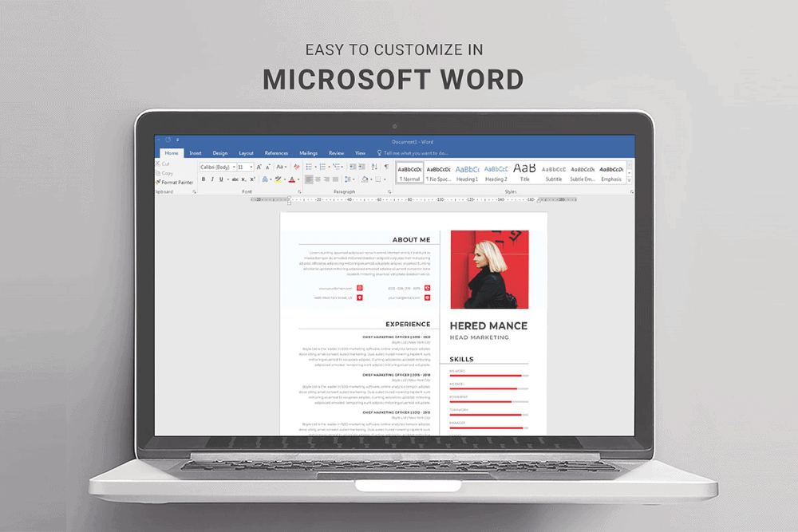Center align text
798x532 pixels.
[318, 179]
